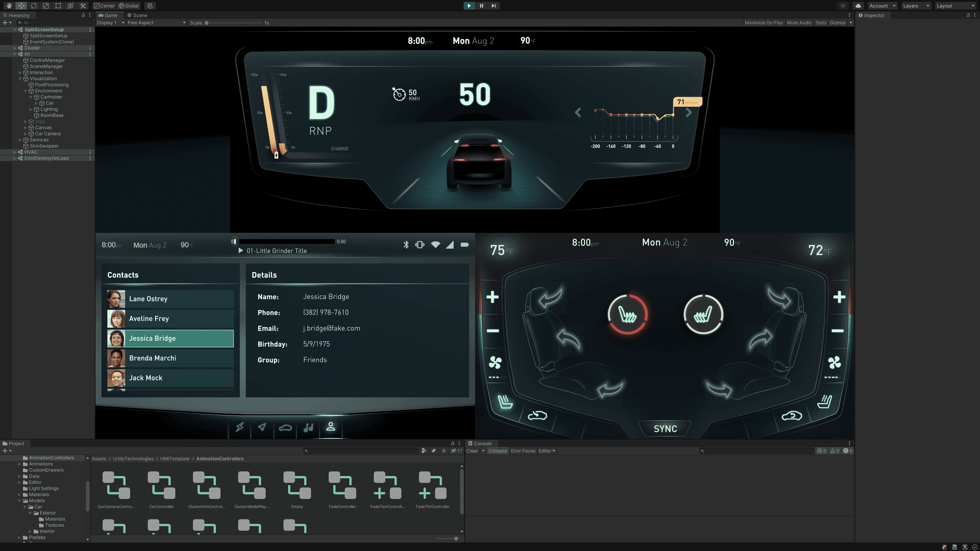The height and width of the screenshot is (551, 980).
Task: Switch to the Scene tab
Action: point(139,15)
